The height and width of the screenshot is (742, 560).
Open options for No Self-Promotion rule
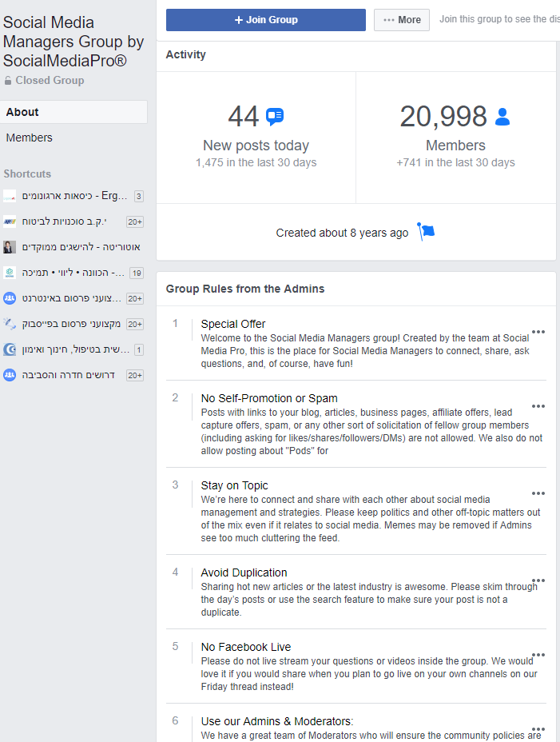tap(538, 406)
